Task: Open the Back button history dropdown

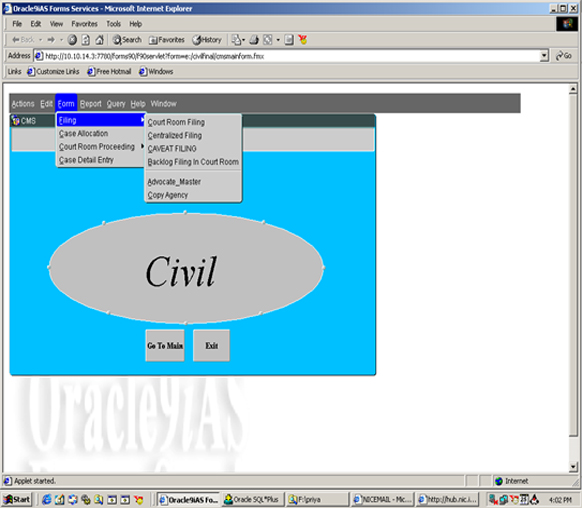Action: pyautogui.click(x=40, y=40)
